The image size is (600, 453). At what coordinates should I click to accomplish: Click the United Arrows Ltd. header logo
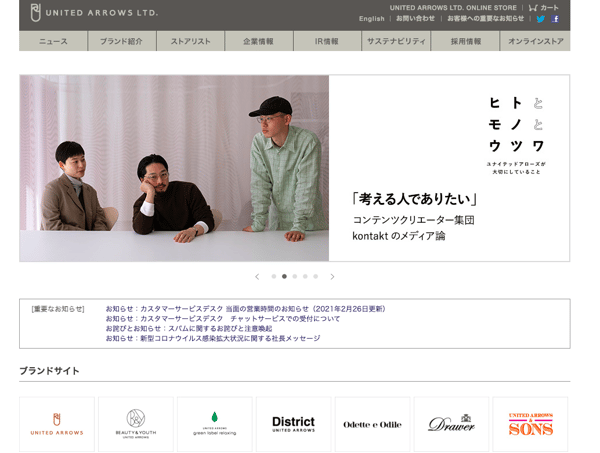[x=94, y=13]
